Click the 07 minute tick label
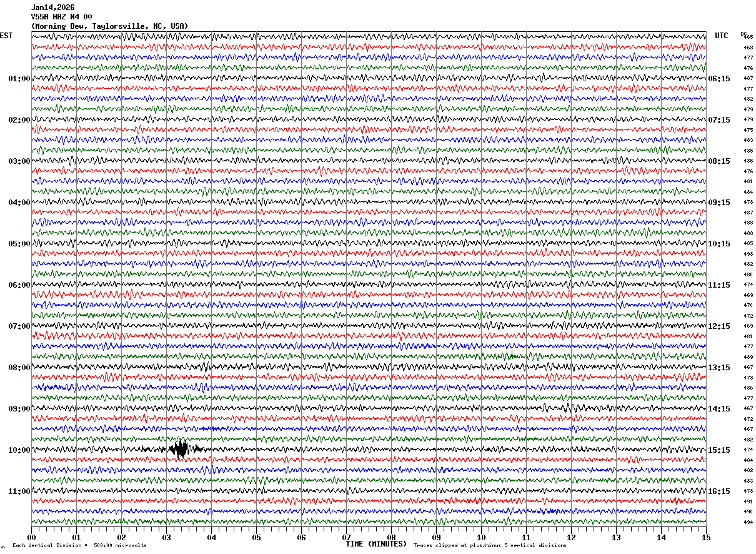The width and height of the screenshot is (756, 554). tap(346, 537)
